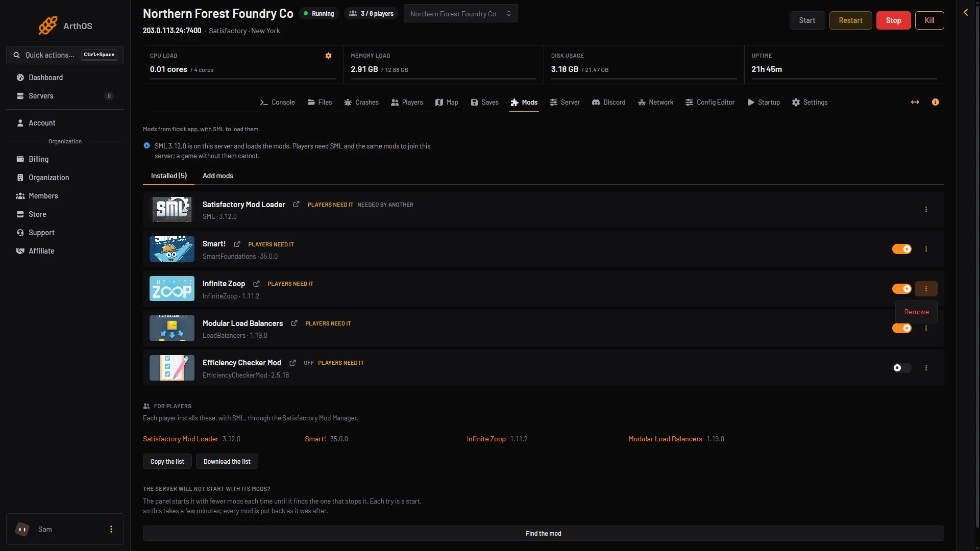Click the red Stop button
980x551 pixels.
(893, 20)
